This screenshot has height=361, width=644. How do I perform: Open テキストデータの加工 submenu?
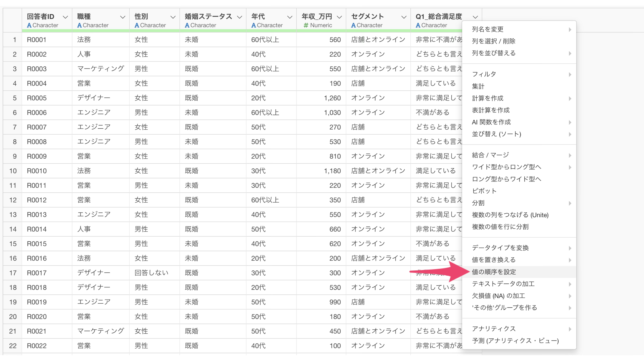click(x=519, y=284)
